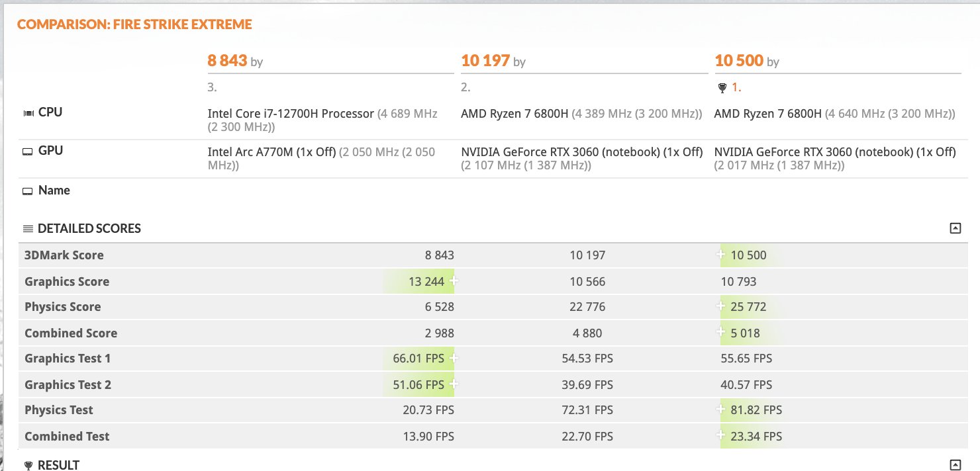Click the laptop icon beside Name
Screen dimensions: 980x471
(28, 191)
